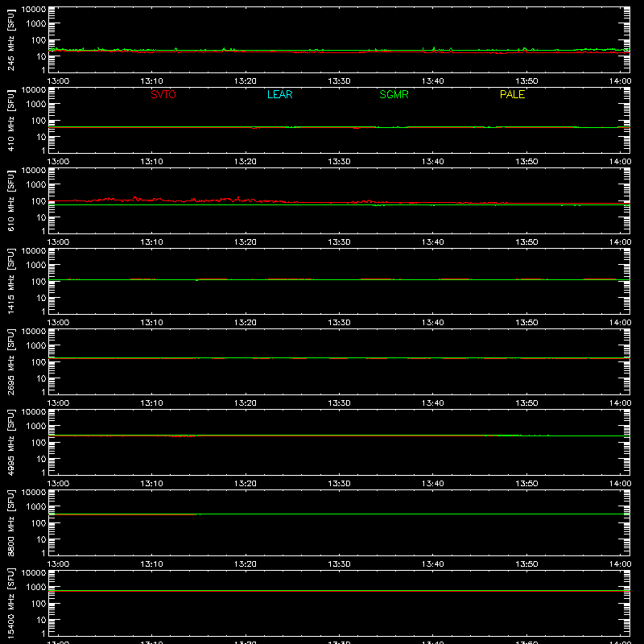Click 13:00 time label below 245 MHz panel

pos(58,81)
